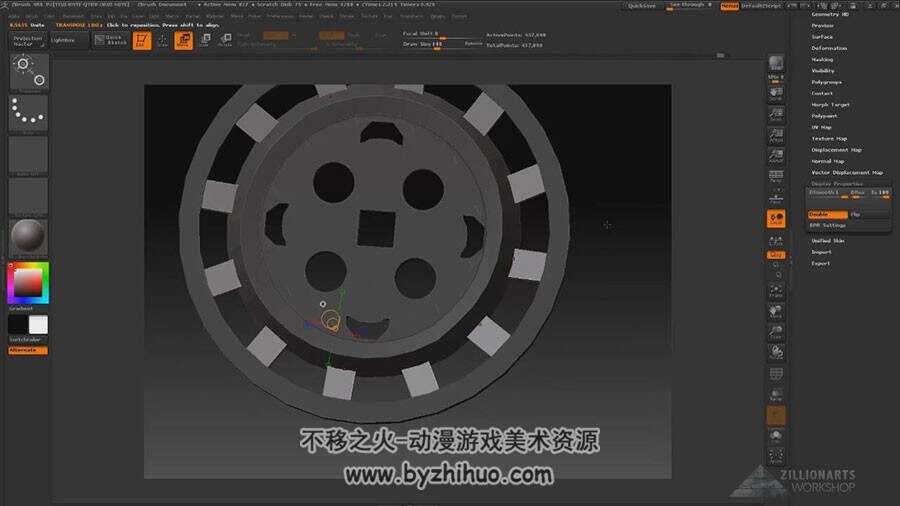Adjust the Focal Shift slider
Viewport: 900px width, 506px height.
coord(442,34)
